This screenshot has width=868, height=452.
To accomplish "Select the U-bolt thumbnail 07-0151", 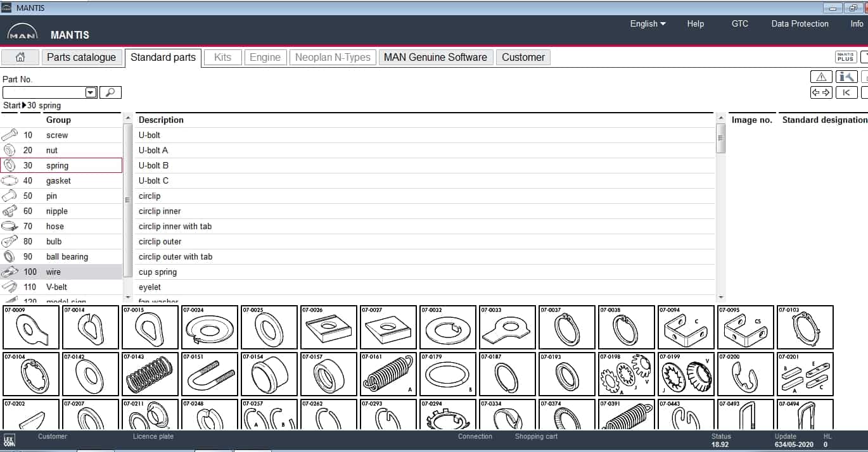I will [209, 374].
